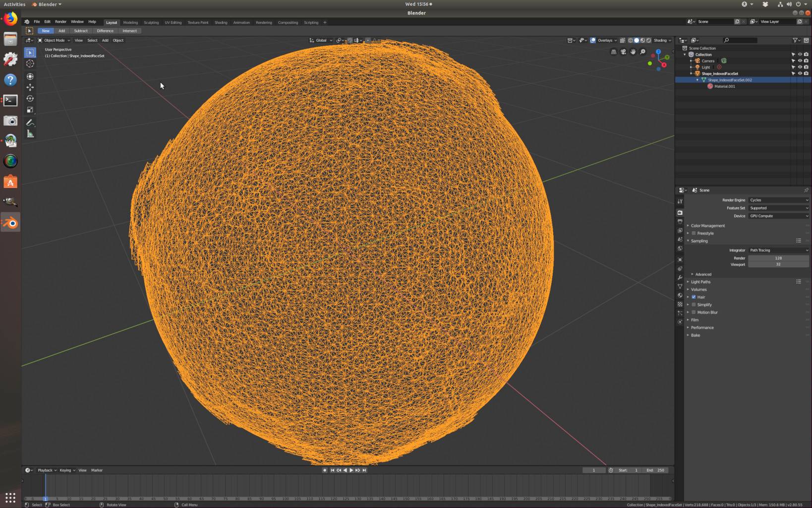
Task: Open the Modifiers wrench tab icon
Action: 680,277
